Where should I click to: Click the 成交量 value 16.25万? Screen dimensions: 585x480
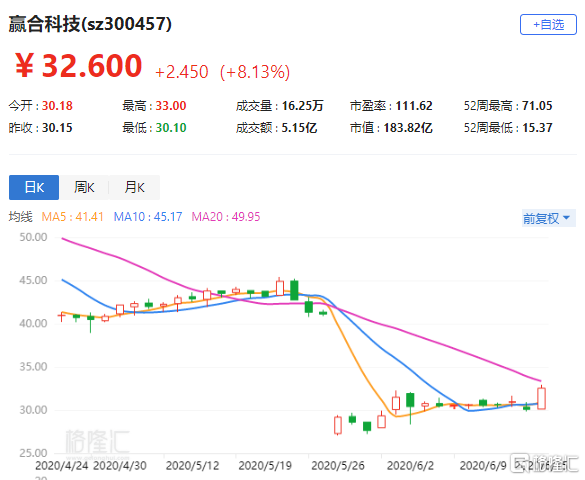click(x=302, y=106)
